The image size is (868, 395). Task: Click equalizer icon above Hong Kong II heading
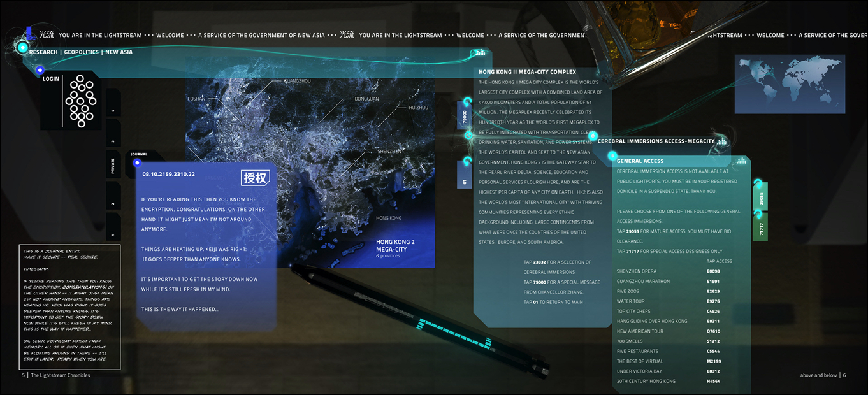click(478, 53)
